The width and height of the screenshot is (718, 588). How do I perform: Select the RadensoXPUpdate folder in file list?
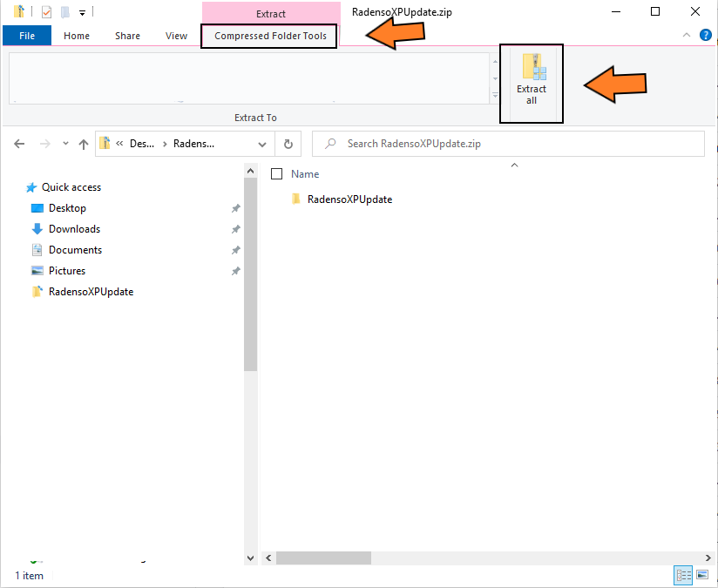pos(349,199)
